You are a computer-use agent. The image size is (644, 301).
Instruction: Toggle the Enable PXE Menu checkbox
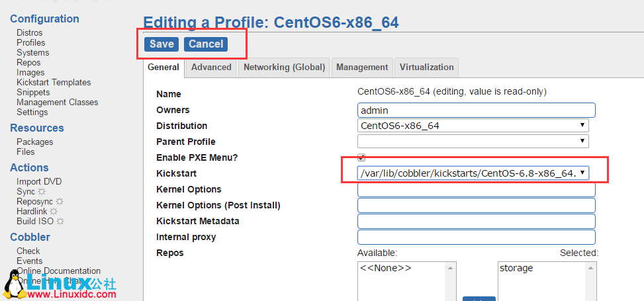(x=361, y=157)
